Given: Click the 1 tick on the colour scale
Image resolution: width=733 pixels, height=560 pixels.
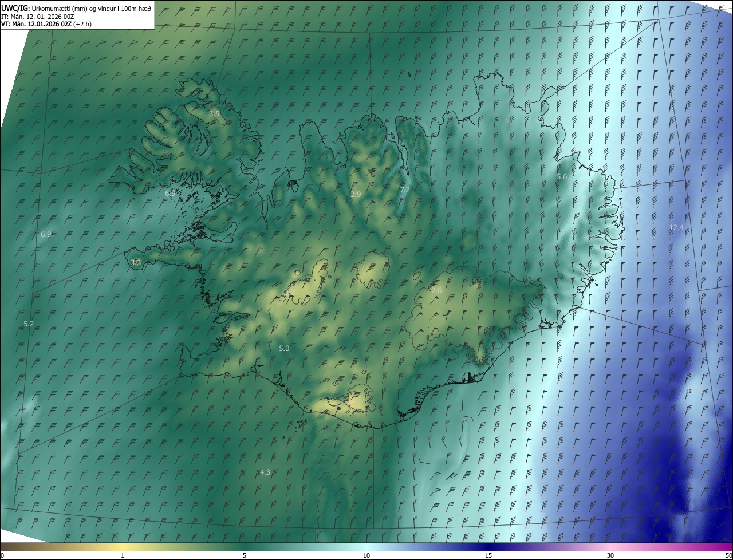Looking at the screenshot, I should point(123,556).
